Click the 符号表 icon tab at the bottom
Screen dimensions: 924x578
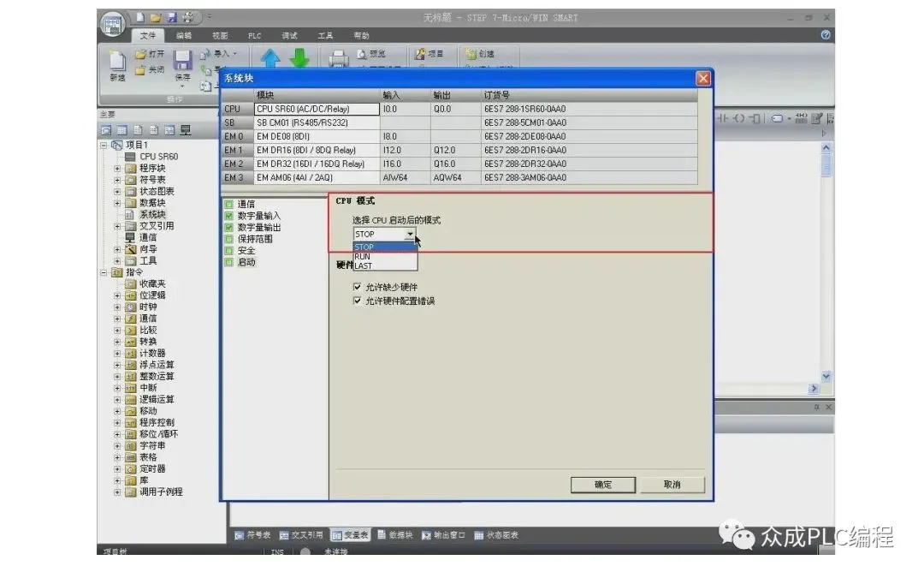click(252, 535)
